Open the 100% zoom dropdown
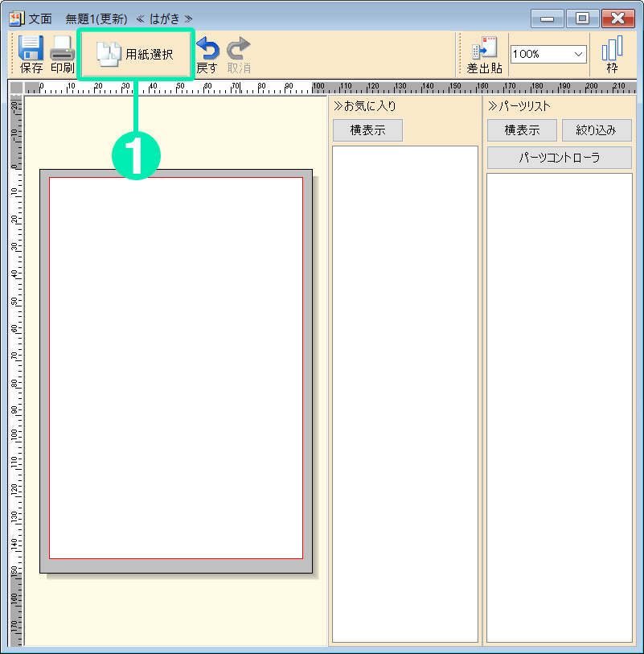 coord(548,53)
